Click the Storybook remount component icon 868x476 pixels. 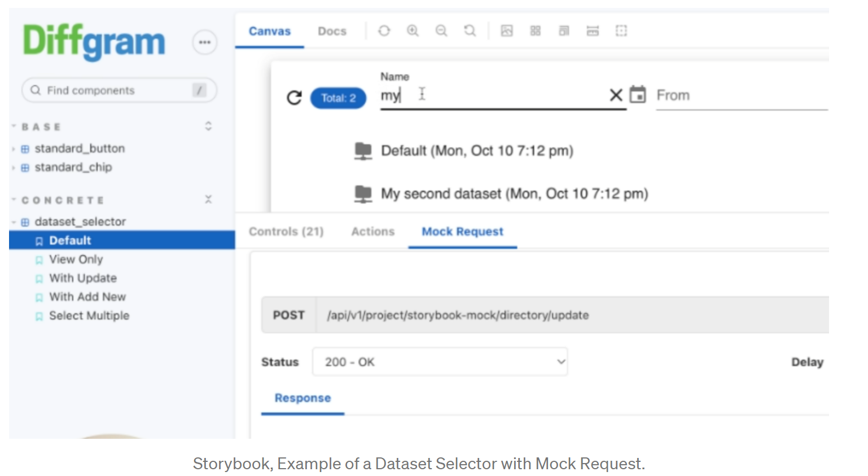point(384,30)
